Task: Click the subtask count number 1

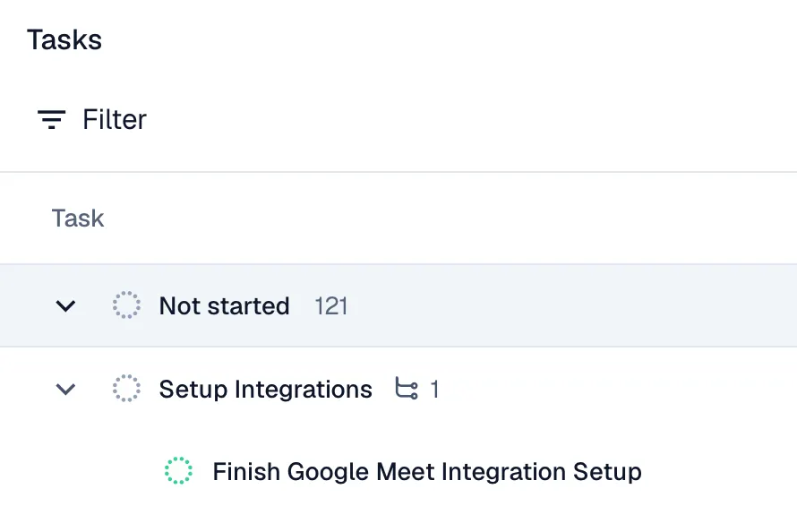Action: 434,390
